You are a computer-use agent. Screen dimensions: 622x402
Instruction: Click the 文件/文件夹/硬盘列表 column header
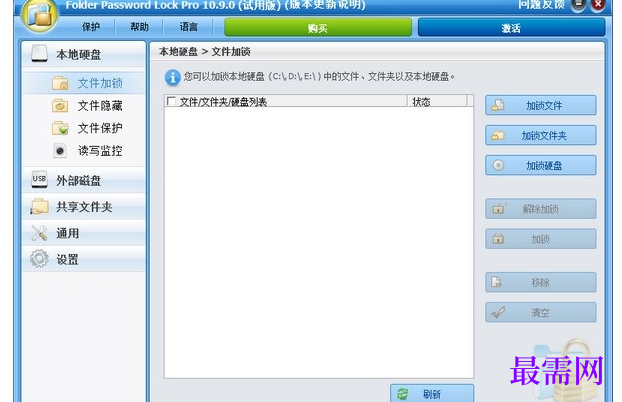(286, 101)
